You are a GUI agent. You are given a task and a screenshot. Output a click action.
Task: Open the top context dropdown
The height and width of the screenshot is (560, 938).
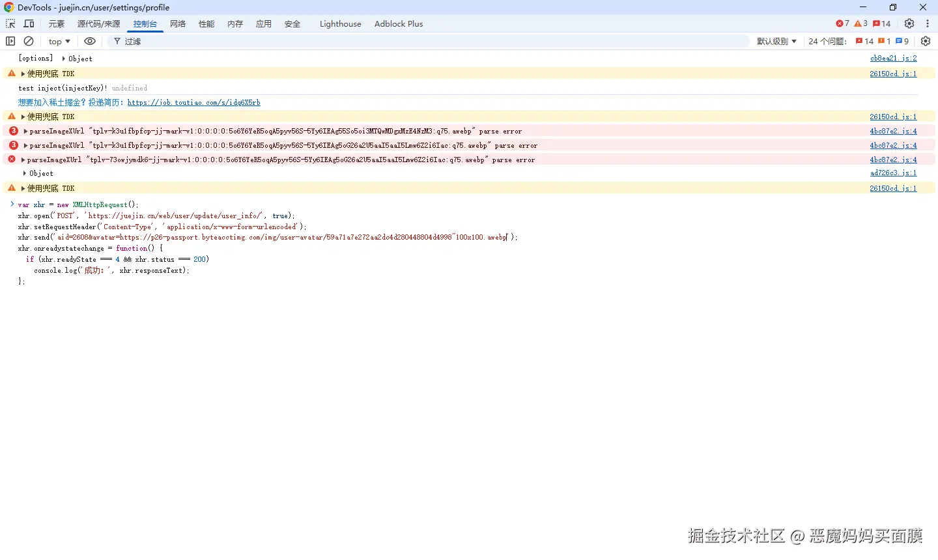(59, 41)
